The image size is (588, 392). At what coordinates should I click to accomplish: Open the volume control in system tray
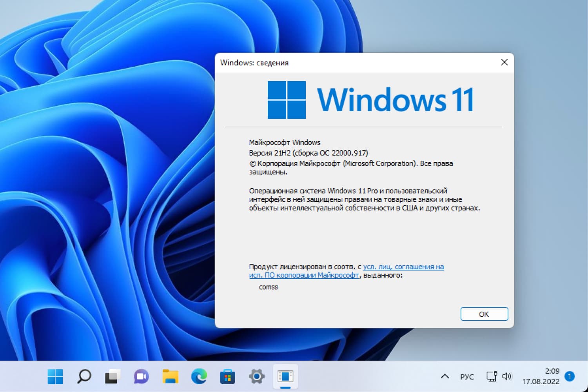[x=508, y=376]
